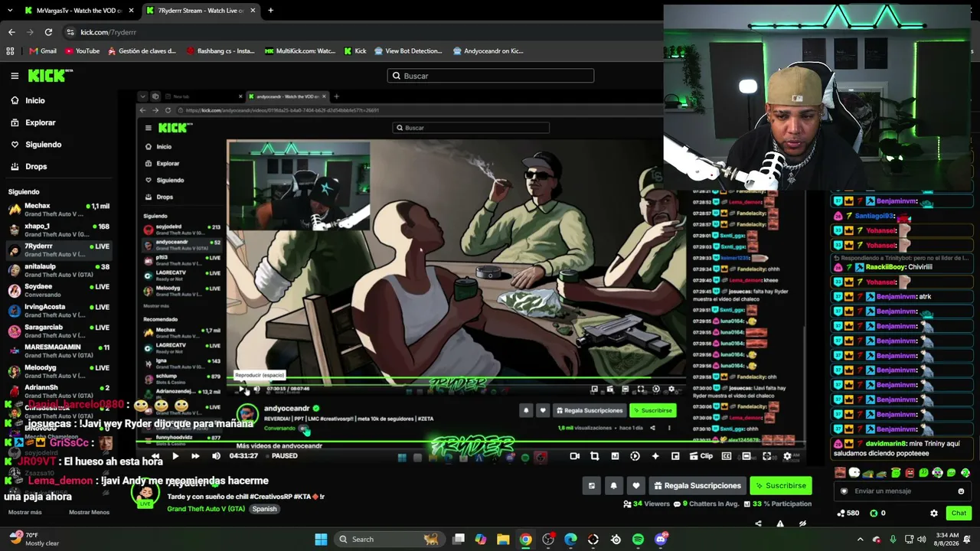Open the Gmail bookmark
Image resolution: width=980 pixels, height=551 pixels.
point(43,51)
